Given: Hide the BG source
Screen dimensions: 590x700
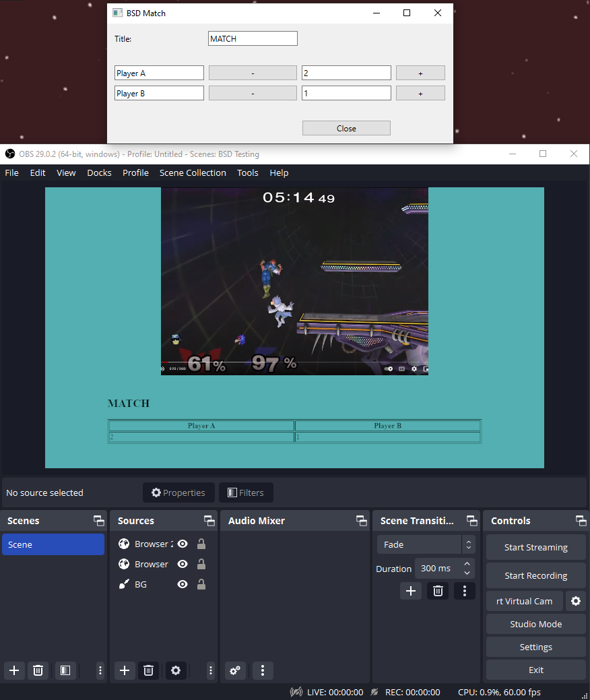Looking at the screenshot, I should coord(183,584).
